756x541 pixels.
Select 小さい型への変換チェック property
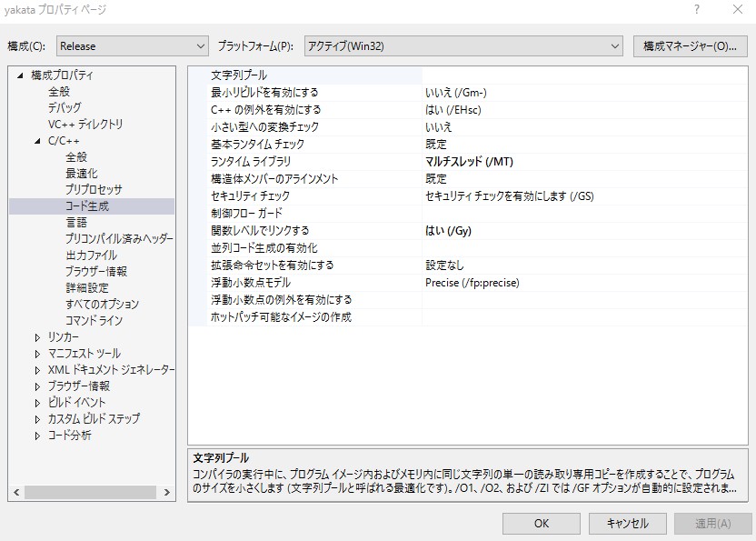click(x=264, y=127)
